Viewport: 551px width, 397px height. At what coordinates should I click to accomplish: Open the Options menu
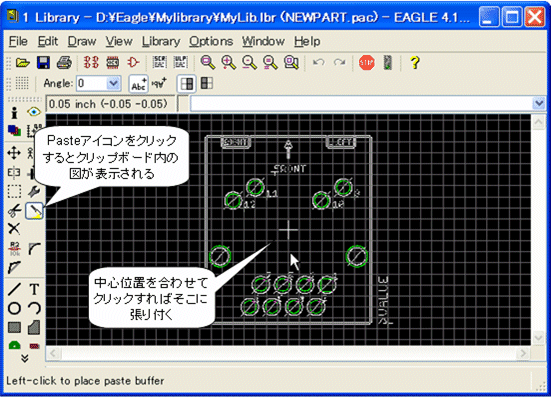(x=211, y=41)
